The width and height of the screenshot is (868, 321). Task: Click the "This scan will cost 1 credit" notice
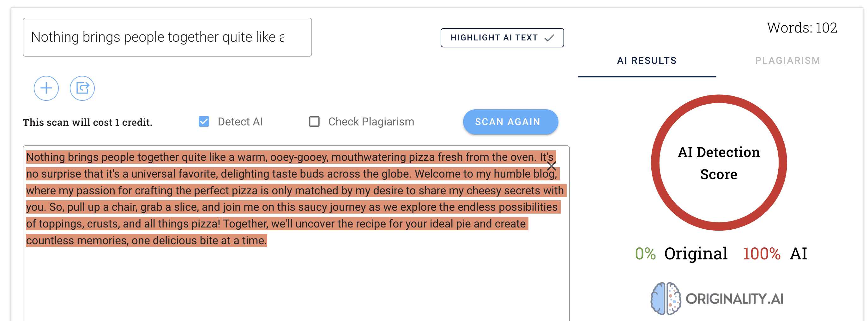[87, 122]
